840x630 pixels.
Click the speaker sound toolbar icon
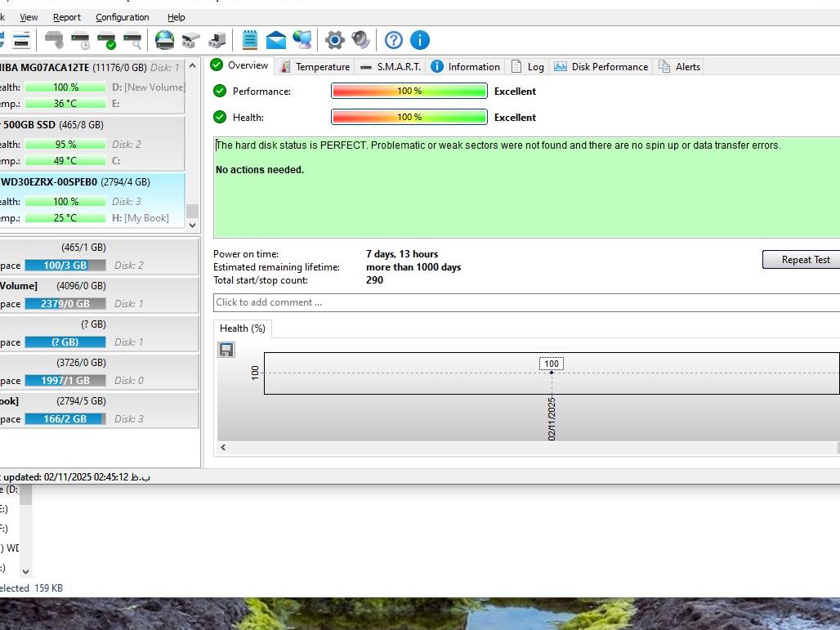[x=360, y=40]
